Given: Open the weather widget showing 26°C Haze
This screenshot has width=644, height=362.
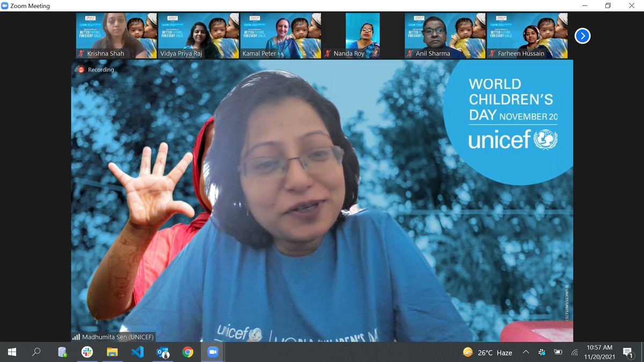Looking at the screenshot, I should pyautogui.click(x=487, y=352).
